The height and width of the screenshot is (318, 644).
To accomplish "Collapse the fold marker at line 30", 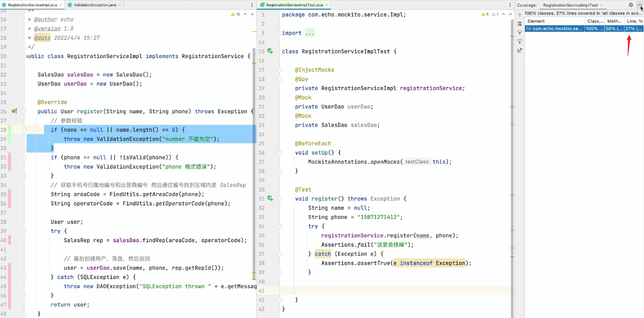I will (x=24, y=148).
